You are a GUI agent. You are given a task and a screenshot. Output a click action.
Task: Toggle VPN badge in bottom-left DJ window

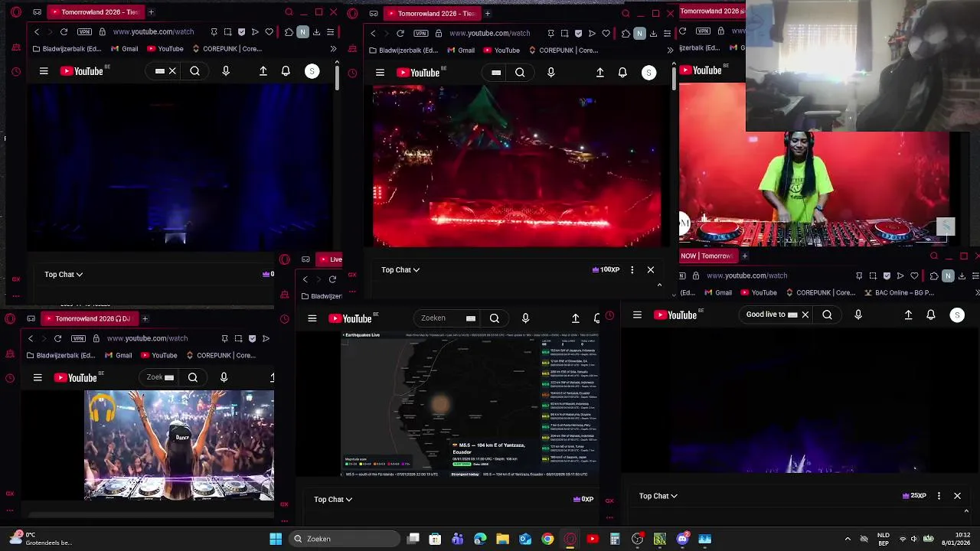click(78, 338)
